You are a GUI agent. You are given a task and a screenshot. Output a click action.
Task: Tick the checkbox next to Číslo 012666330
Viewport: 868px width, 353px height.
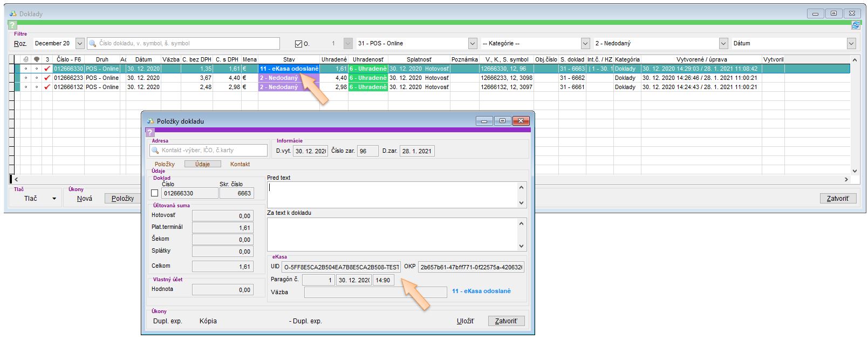click(x=155, y=193)
